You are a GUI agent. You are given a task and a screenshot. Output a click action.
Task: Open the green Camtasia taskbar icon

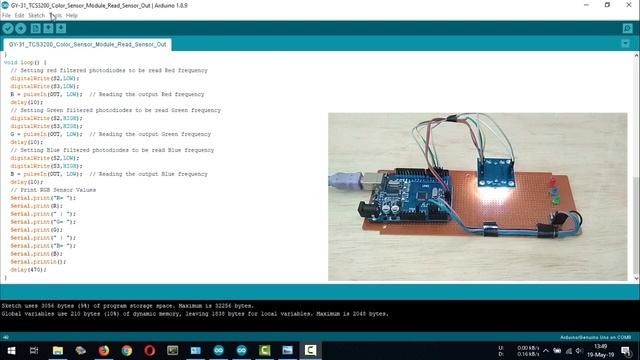264,351
